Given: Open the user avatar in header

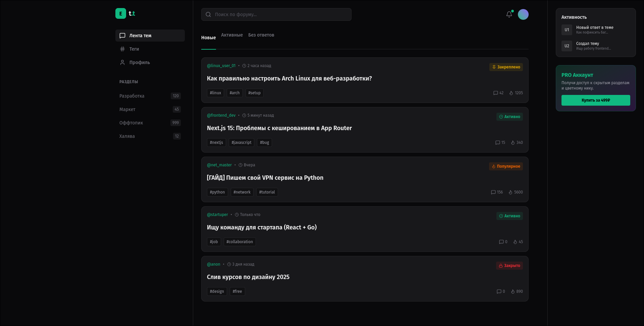Looking at the screenshot, I should (x=523, y=14).
